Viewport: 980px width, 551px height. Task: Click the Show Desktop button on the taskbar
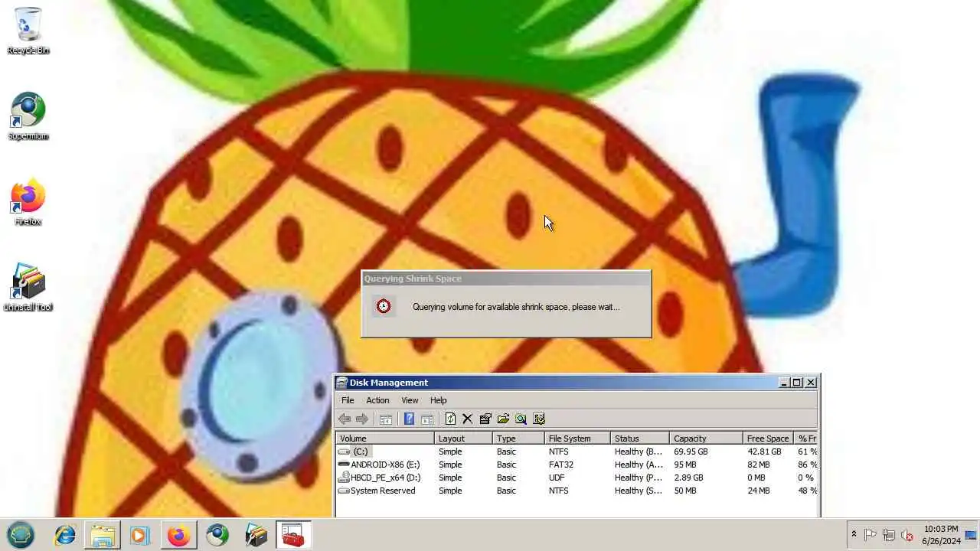pyautogui.click(x=971, y=535)
